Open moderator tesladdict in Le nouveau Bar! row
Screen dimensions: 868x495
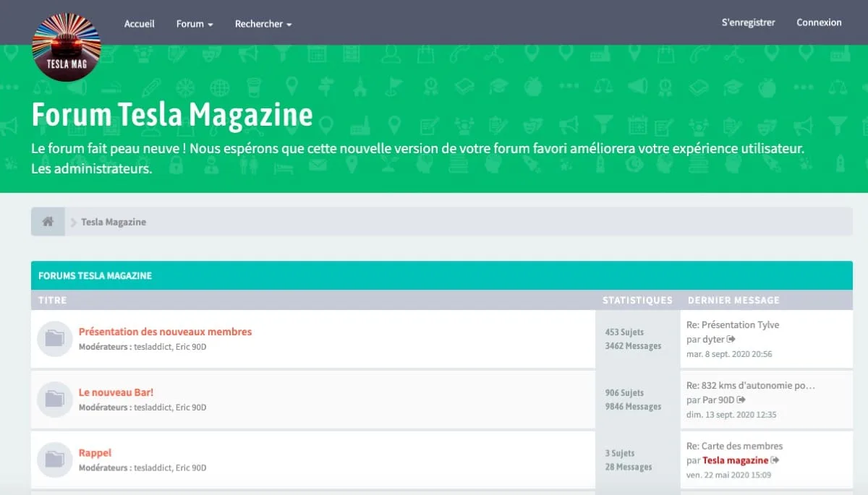[x=153, y=408]
